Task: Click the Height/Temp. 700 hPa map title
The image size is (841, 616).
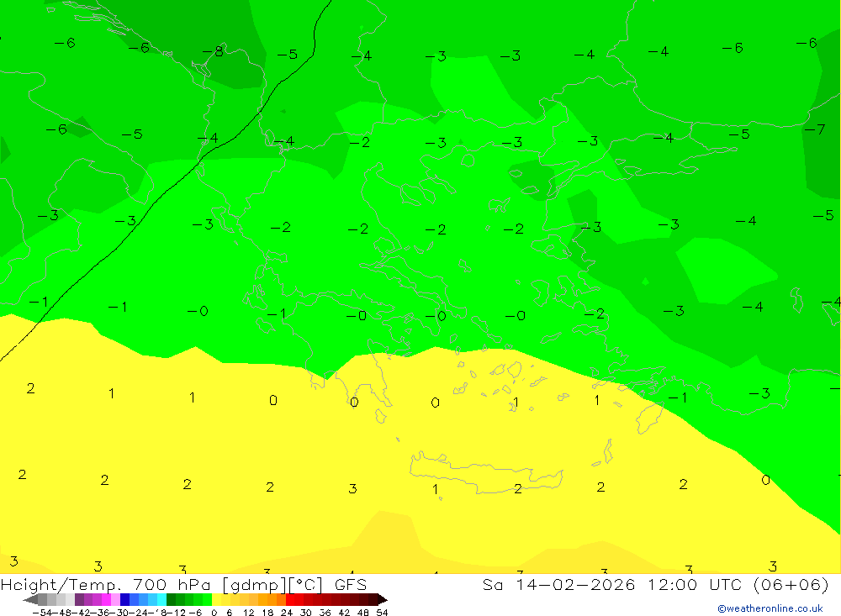Action: click(184, 584)
